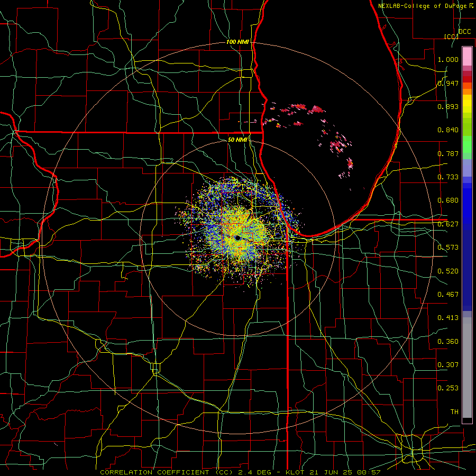Click the 1.000 value on the legend
This screenshot has width=476, height=476.
448,60
